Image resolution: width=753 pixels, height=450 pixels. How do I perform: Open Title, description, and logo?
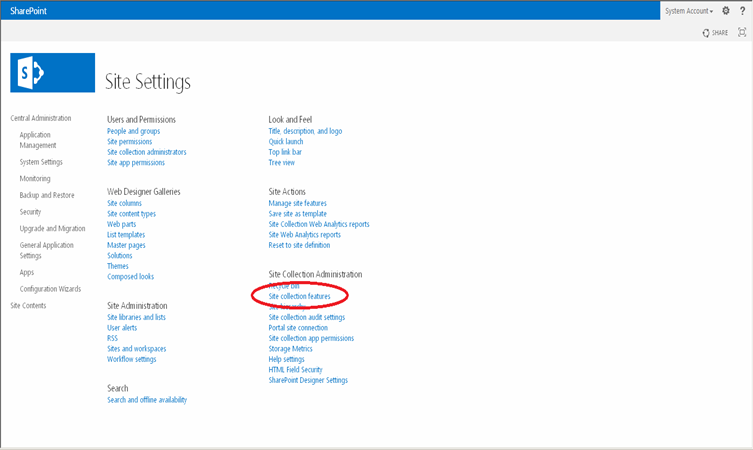click(x=305, y=131)
